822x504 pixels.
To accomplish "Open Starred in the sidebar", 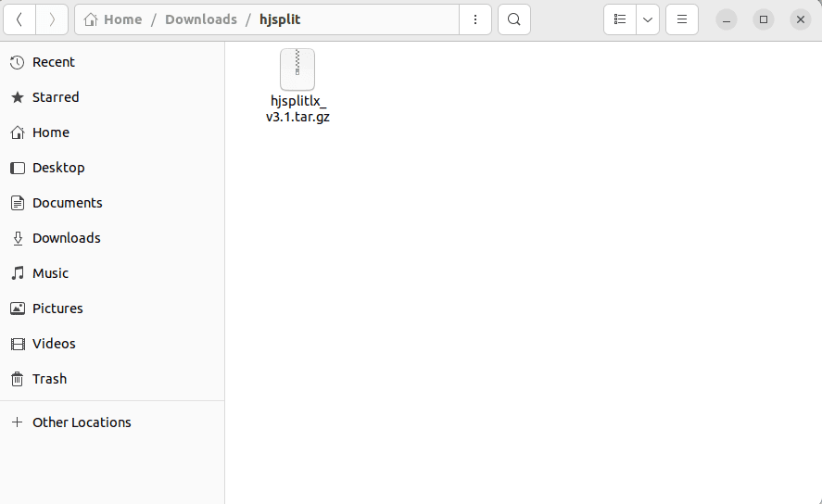I will click(112, 97).
